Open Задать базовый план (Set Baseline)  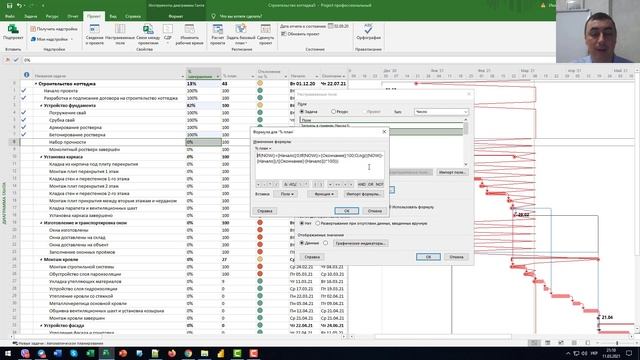pyautogui.click(x=241, y=34)
